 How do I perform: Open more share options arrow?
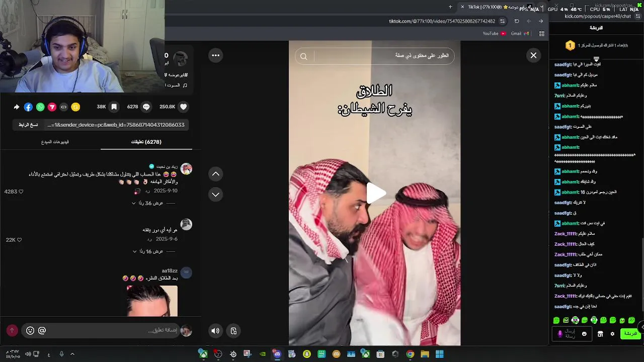pos(17,107)
